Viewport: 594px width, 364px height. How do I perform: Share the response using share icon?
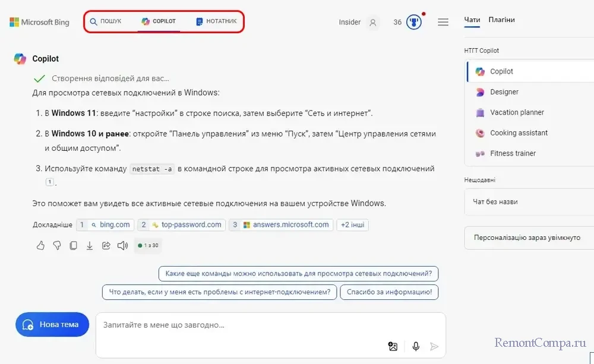tap(106, 245)
